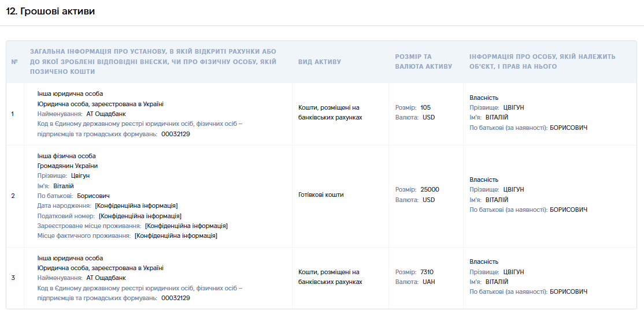This screenshot has width=644, height=314.
Task: Click the 'Загальна інформація про установу' column header
Action: tap(153, 62)
